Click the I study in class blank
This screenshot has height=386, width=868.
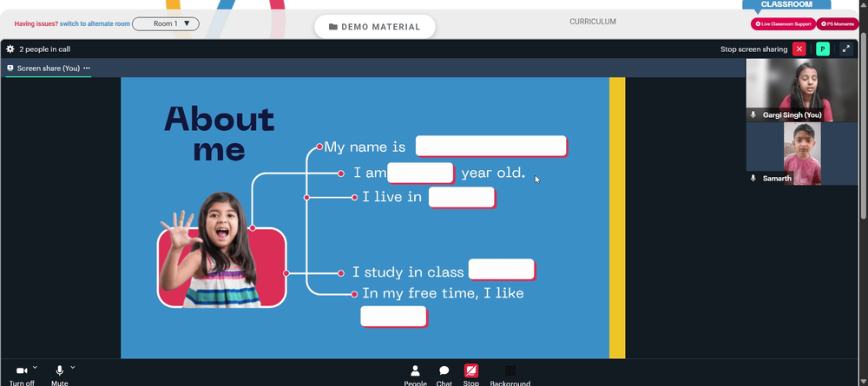pyautogui.click(x=502, y=269)
